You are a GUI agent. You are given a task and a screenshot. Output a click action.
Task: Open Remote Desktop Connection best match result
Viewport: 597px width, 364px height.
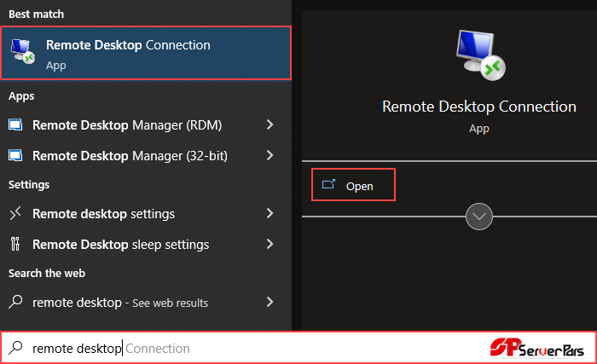[x=146, y=53]
